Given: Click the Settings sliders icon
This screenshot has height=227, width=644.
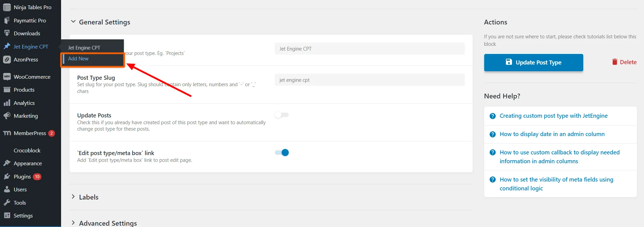Looking at the screenshot, I should [7, 215].
